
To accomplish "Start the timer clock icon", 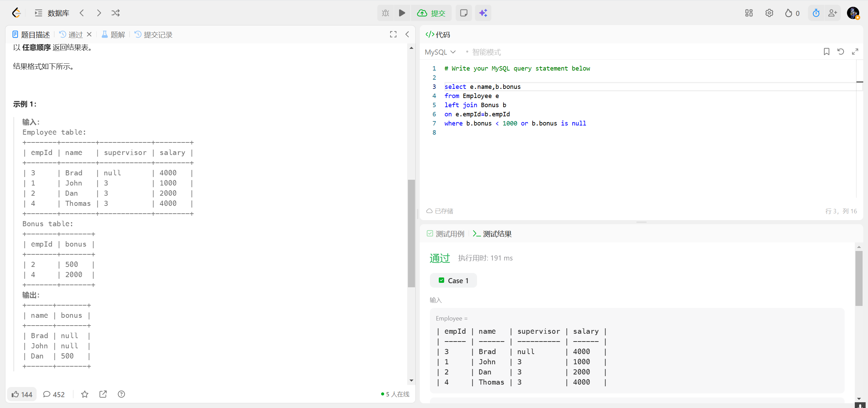I will [816, 13].
